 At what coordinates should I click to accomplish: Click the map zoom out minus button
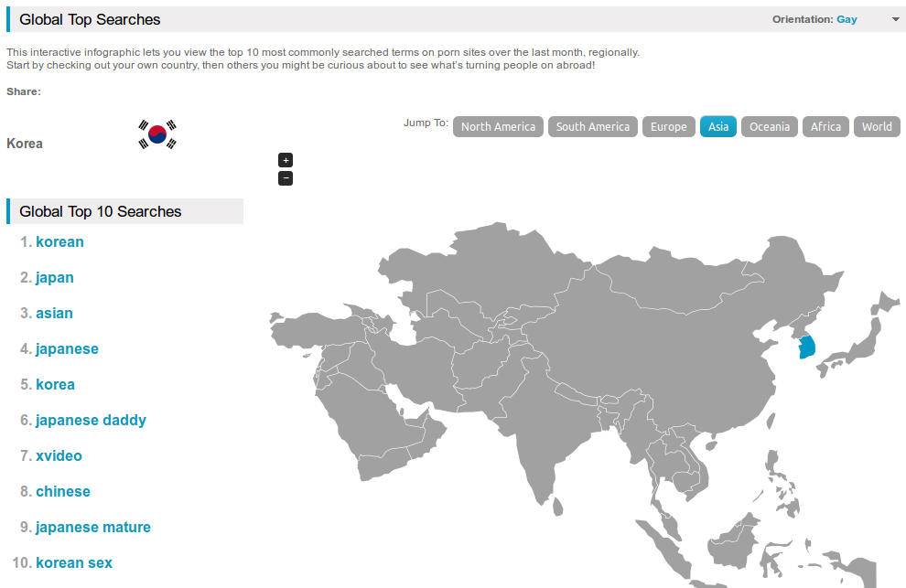[x=286, y=178]
